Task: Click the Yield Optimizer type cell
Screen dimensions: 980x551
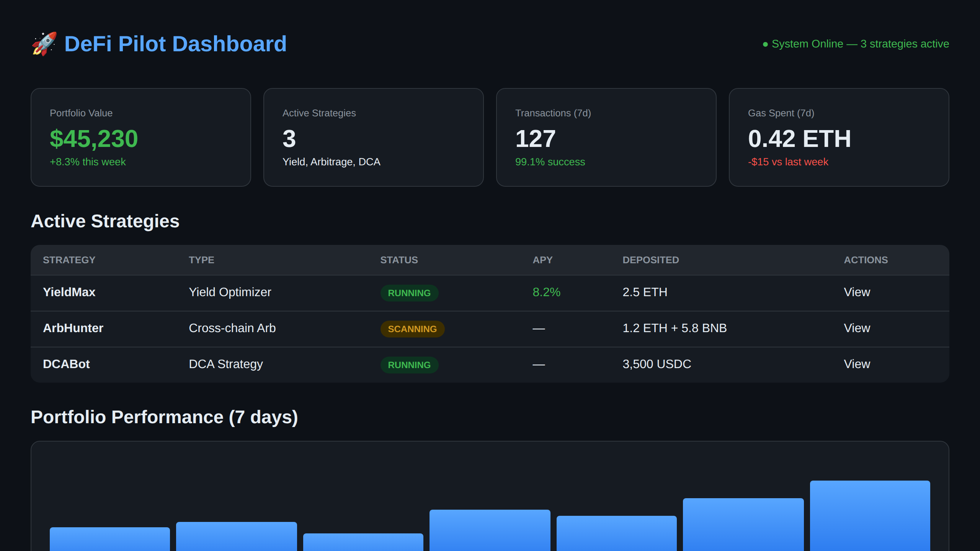Action: 230,292
